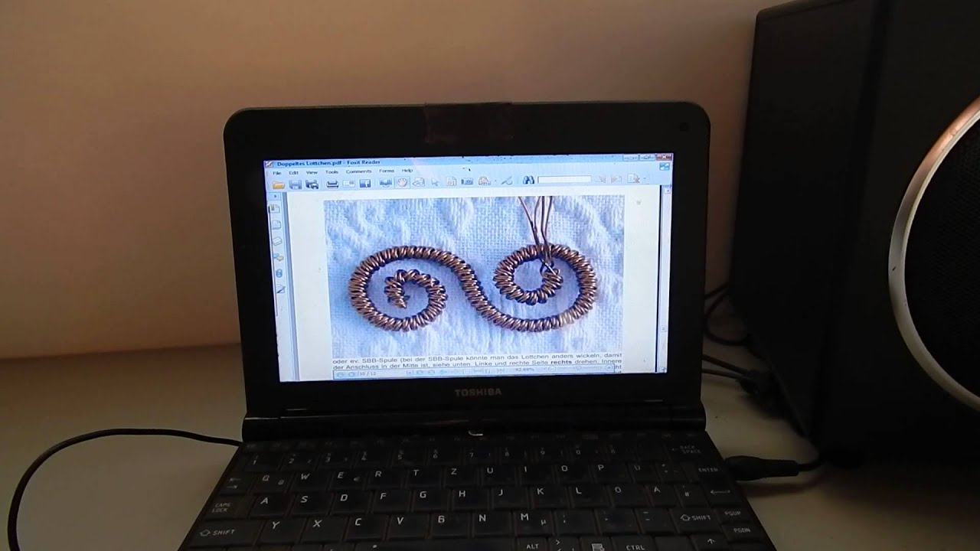Image resolution: width=980 pixels, height=551 pixels.
Task: Click the Snapshot camera icon
Action: click(x=467, y=181)
